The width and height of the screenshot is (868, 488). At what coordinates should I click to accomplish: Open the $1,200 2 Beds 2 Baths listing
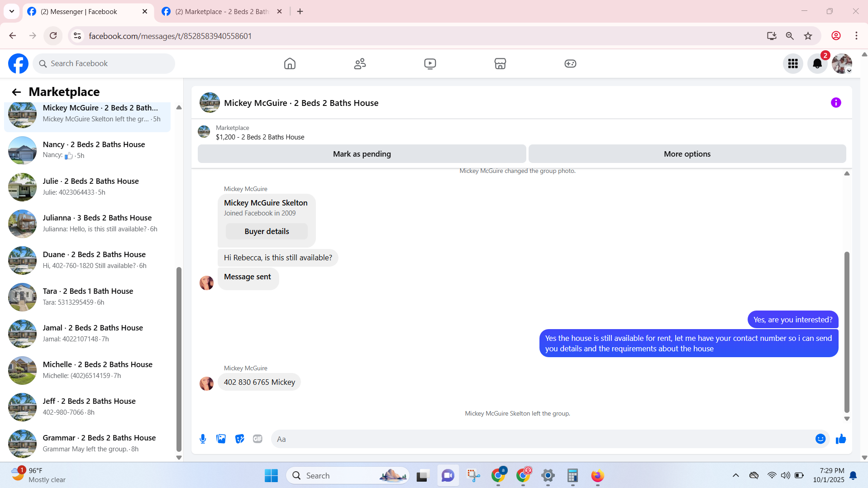tap(260, 137)
